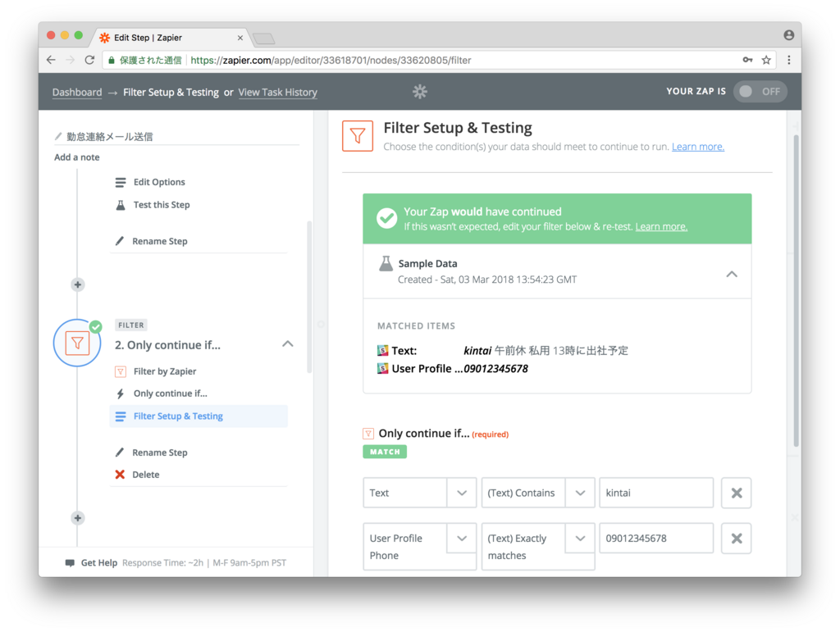The height and width of the screenshot is (632, 840).
Task: Click the Slack icon beside Text matched item
Action: coord(382,351)
